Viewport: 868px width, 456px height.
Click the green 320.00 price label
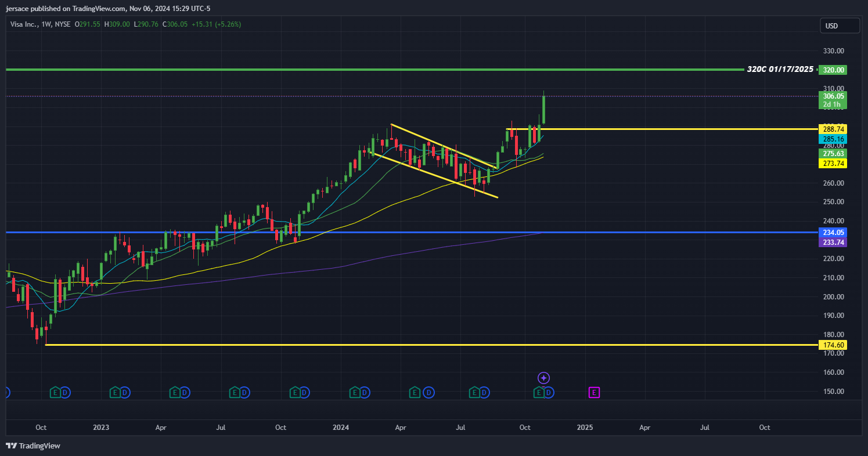[833, 70]
